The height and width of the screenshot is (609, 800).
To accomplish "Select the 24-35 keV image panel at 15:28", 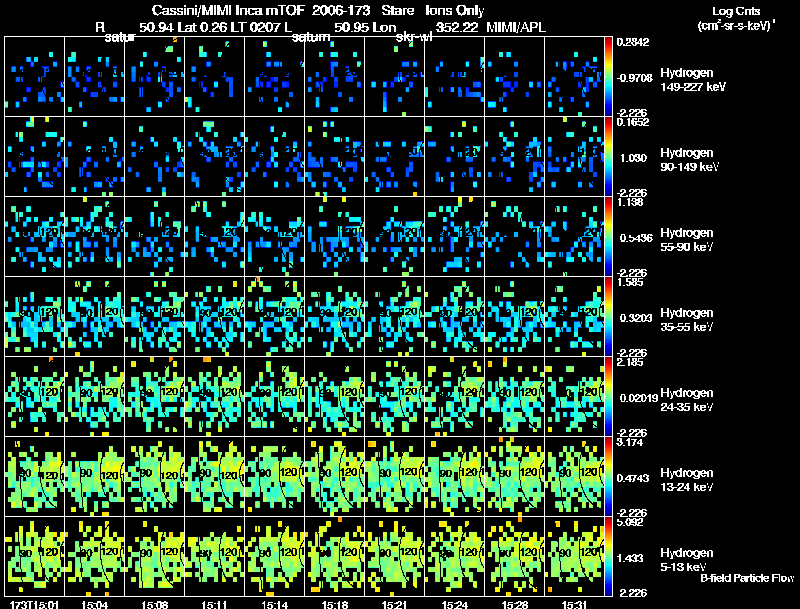I will [515, 396].
